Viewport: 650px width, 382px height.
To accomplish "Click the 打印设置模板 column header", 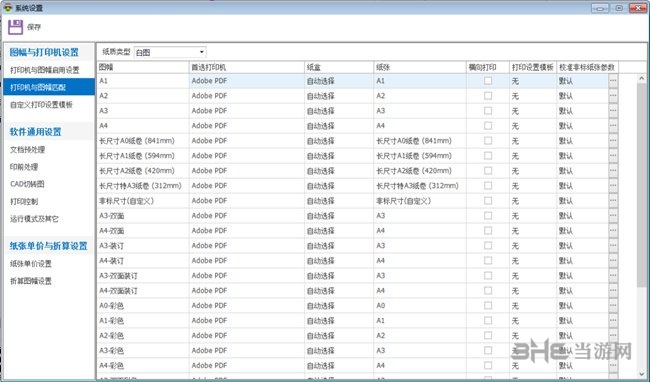I will (x=533, y=67).
